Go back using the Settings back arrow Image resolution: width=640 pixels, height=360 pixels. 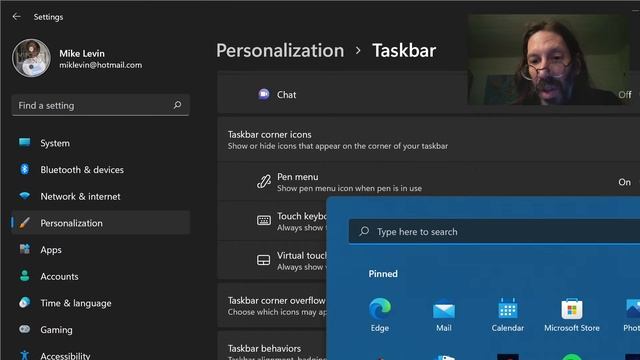click(16, 17)
